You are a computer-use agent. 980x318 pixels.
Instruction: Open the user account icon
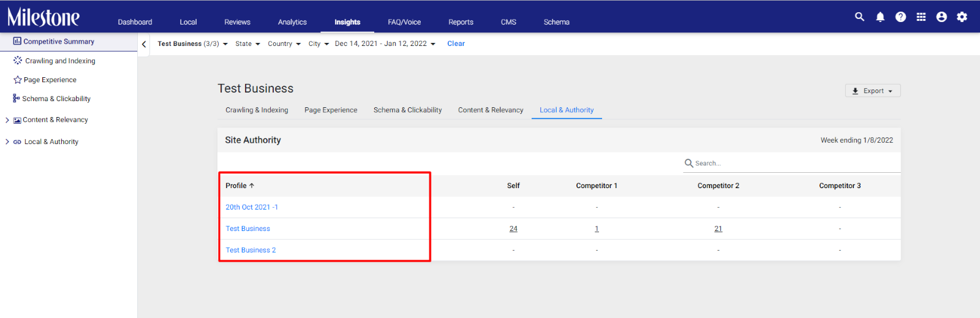coord(941,17)
